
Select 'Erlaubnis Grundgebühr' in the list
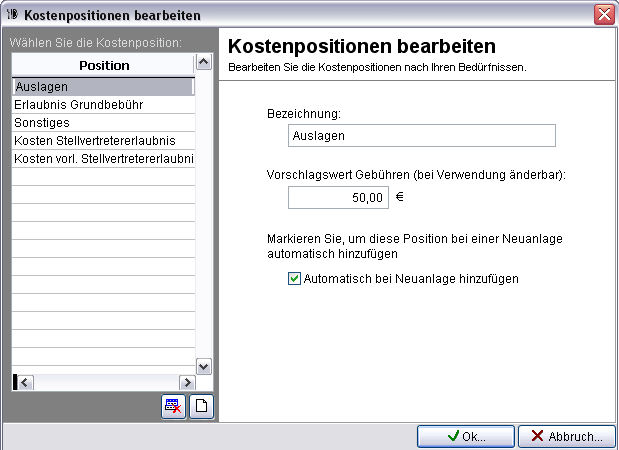click(103, 105)
